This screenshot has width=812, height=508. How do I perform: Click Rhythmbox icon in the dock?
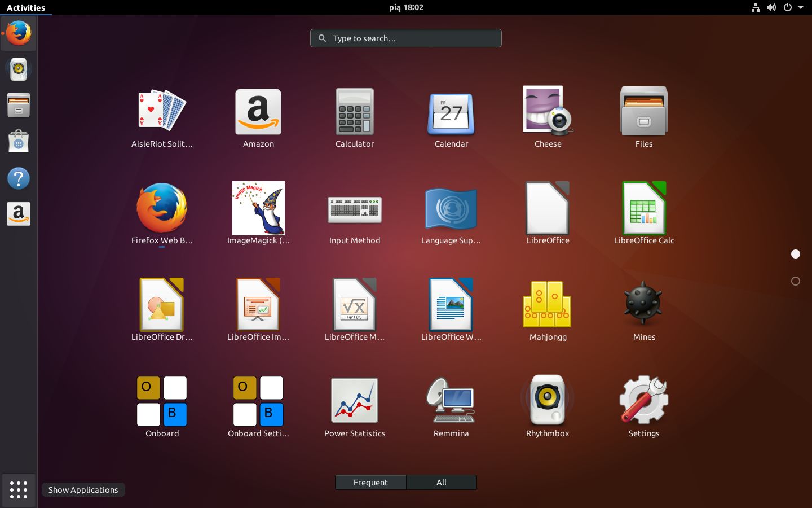[19, 69]
